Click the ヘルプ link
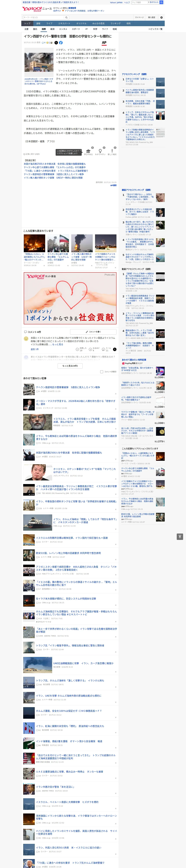This screenshot has width=186, height=868. (x=127, y=2)
